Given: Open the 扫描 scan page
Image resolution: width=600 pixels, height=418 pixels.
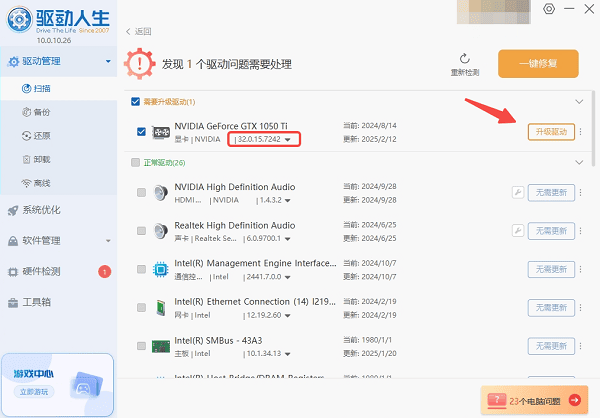Looking at the screenshot, I should click(x=59, y=88).
